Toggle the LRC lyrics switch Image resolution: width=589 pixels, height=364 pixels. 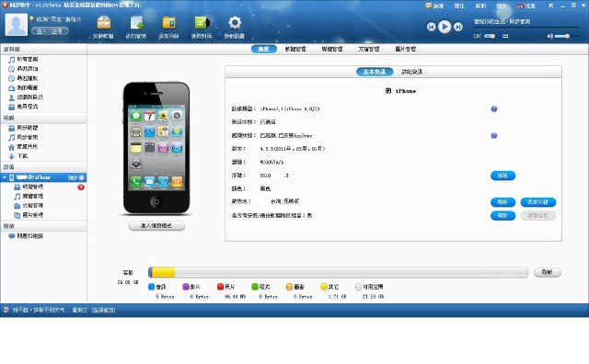click(490, 36)
